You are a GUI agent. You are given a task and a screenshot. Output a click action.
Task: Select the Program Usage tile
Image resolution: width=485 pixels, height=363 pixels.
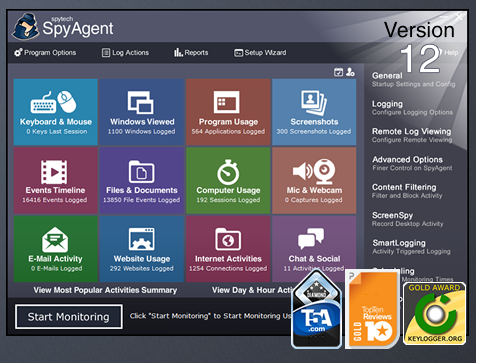[x=228, y=112]
